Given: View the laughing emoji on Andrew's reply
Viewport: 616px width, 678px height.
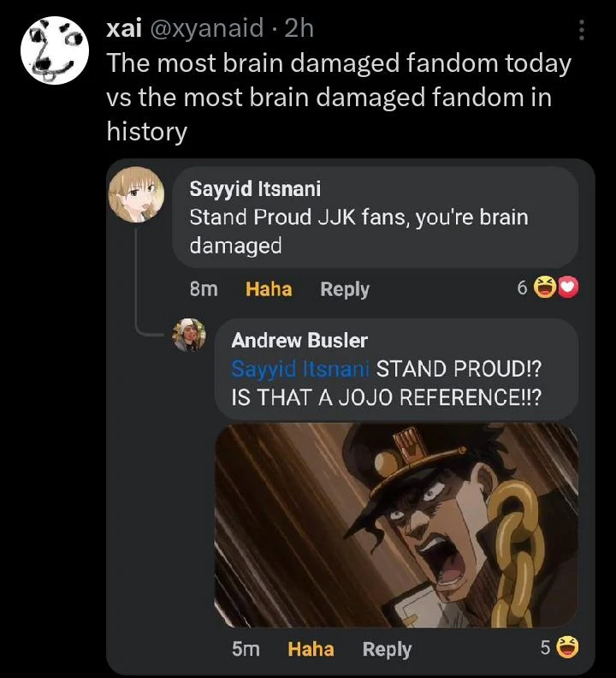Looking at the screenshot, I should point(567,647).
